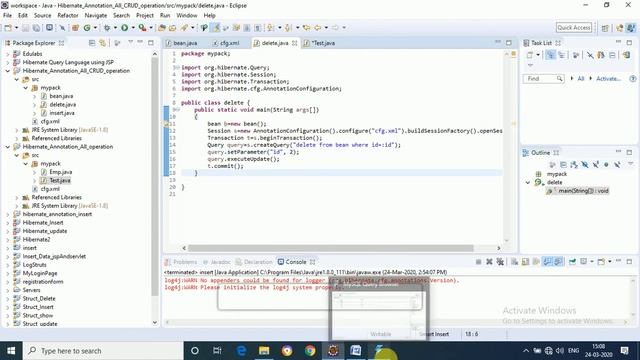This screenshot has width=640, height=360.
Task: Open File Explorer from the taskbar
Action: pyautogui.click(x=264, y=351)
